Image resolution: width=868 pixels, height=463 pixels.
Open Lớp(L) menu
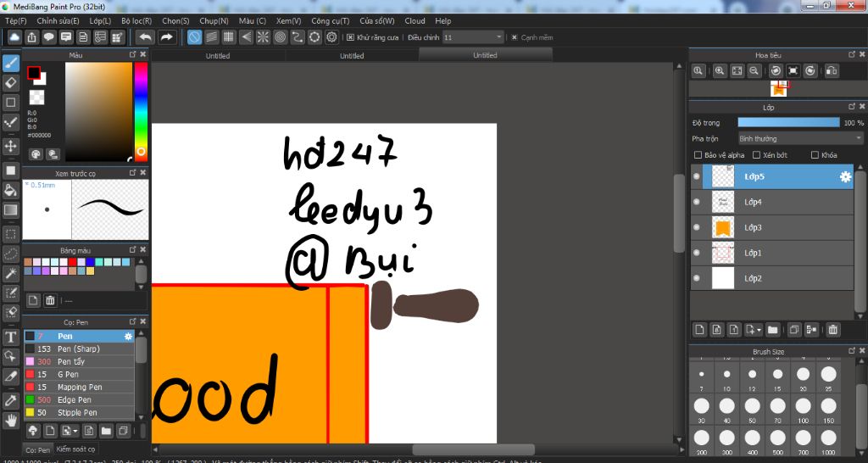click(100, 21)
